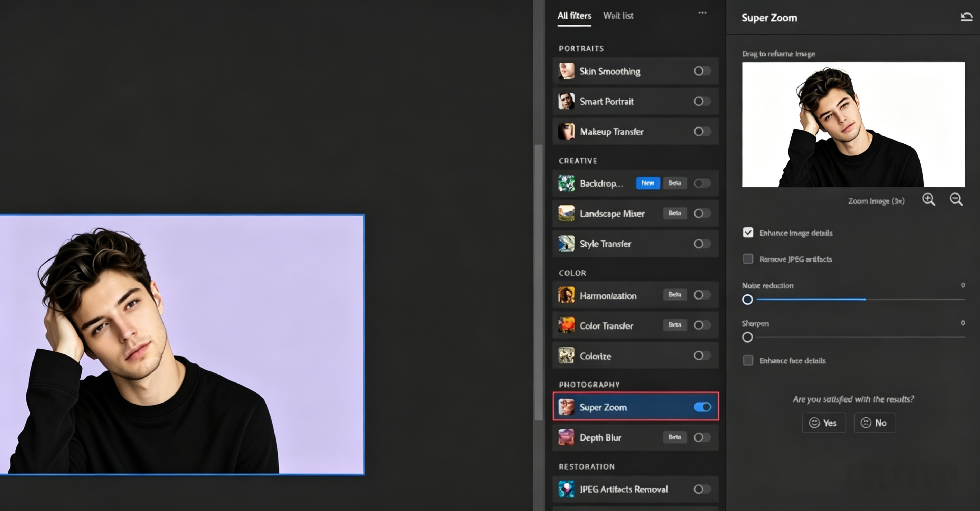Select the All filters tab
The width and height of the screenshot is (980, 511).
point(574,16)
